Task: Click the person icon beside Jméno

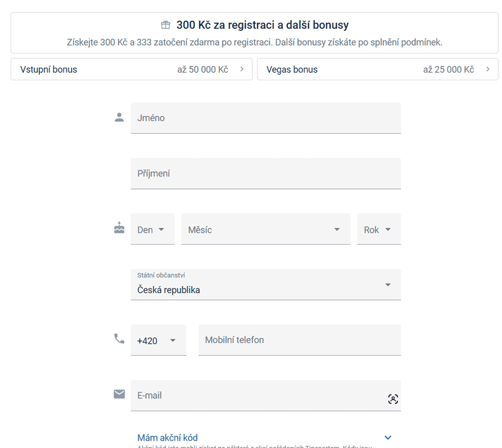Action: pyautogui.click(x=119, y=117)
